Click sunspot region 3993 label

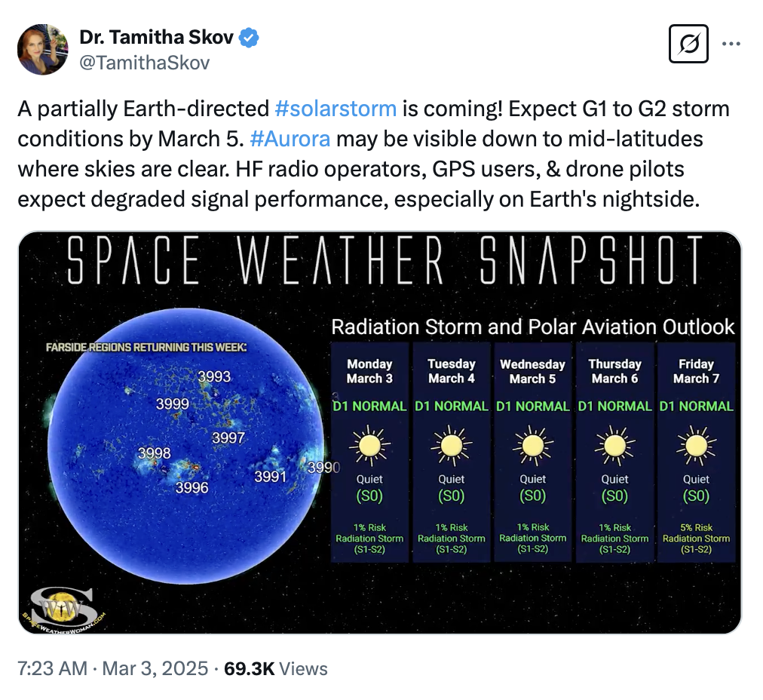(x=214, y=376)
